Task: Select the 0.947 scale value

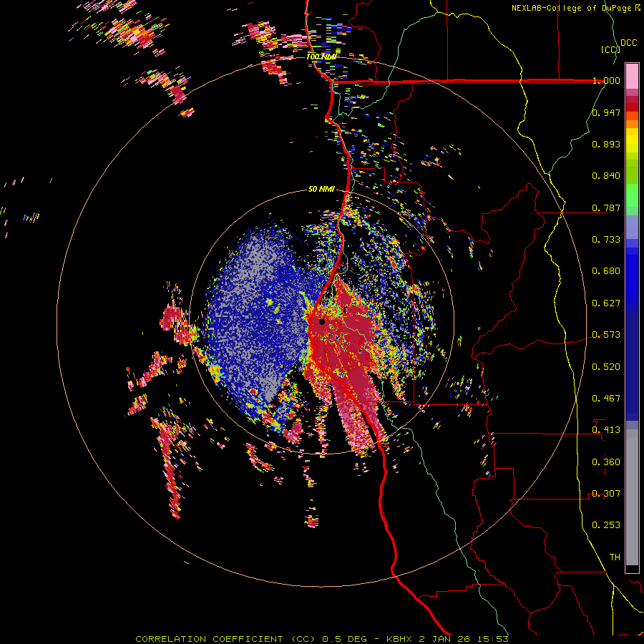Action: [x=606, y=112]
